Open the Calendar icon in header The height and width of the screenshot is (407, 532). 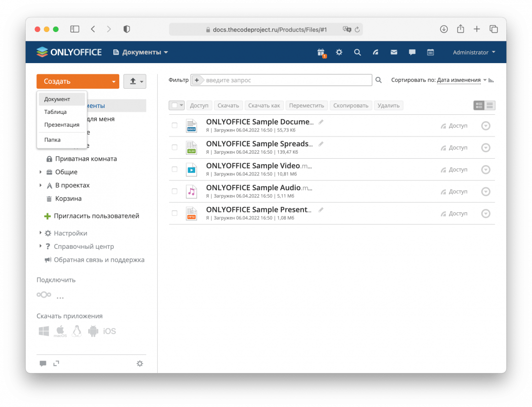point(431,52)
